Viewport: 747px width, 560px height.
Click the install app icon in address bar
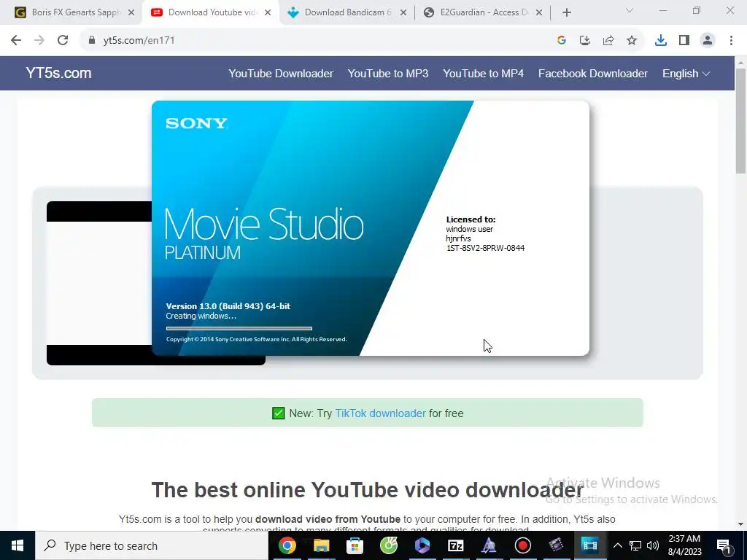585,41
